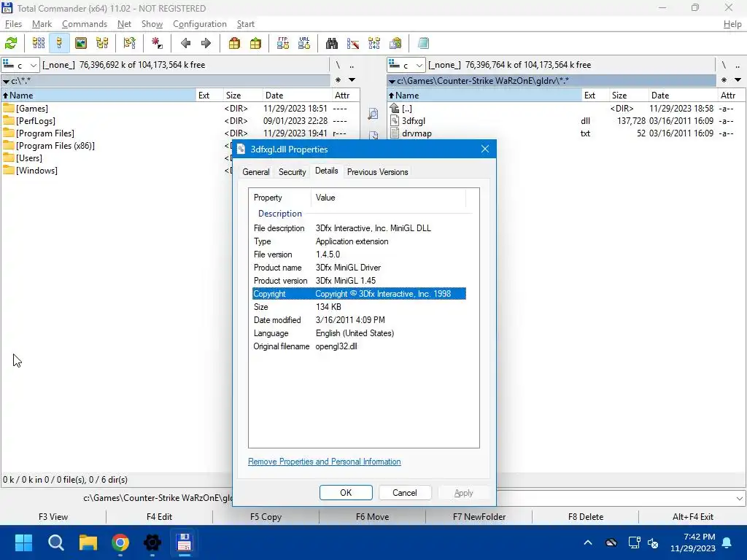The width and height of the screenshot is (747, 560).
Task: Select the full details view toolbar icon
Action: coord(59,43)
